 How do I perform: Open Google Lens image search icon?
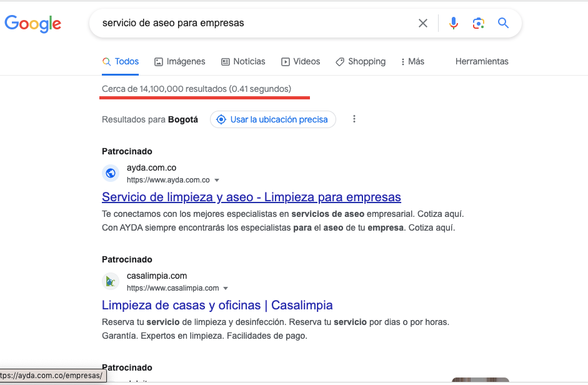(x=478, y=23)
